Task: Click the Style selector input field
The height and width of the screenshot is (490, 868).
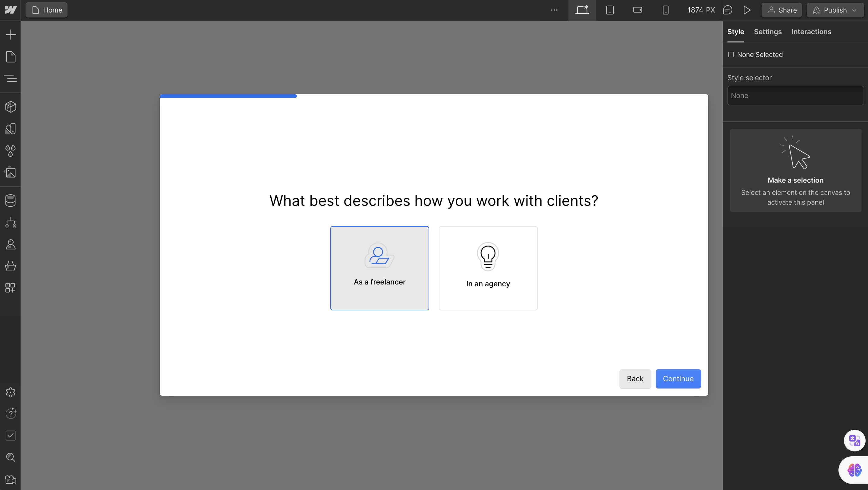Action: 795,95
